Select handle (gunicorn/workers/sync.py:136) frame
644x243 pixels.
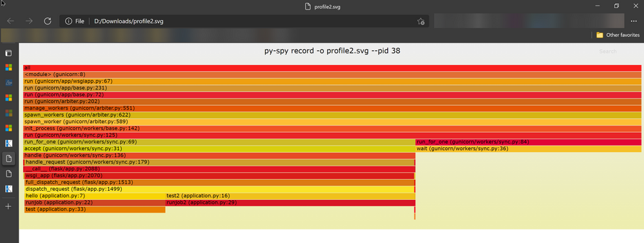pyautogui.click(x=219, y=155)
